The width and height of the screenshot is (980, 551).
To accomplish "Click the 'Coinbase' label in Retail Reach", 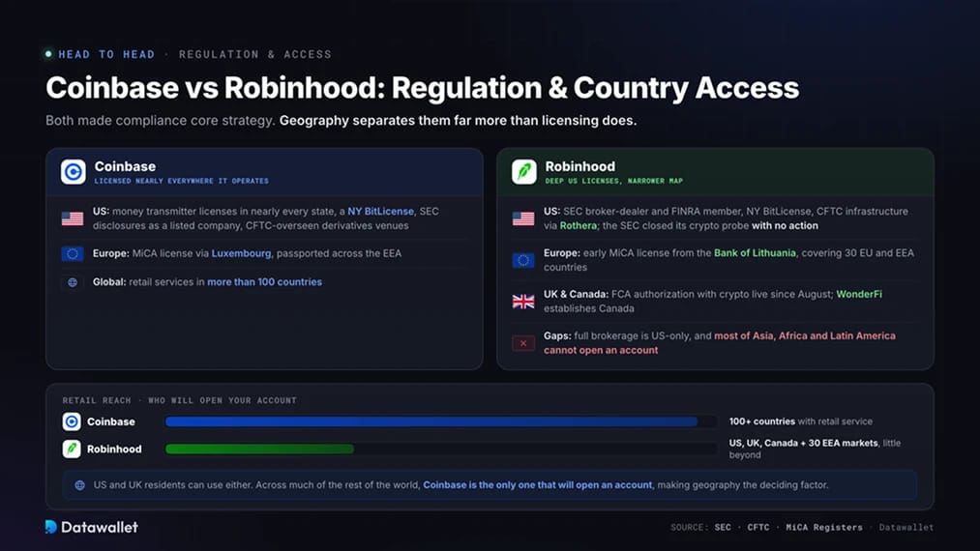I will (110, 421).
